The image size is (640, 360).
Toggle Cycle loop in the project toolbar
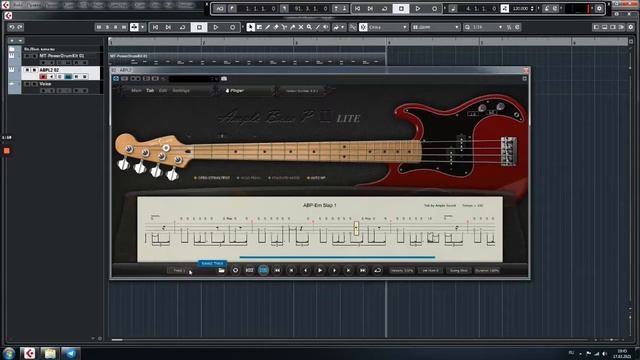[x=182, y=27]
